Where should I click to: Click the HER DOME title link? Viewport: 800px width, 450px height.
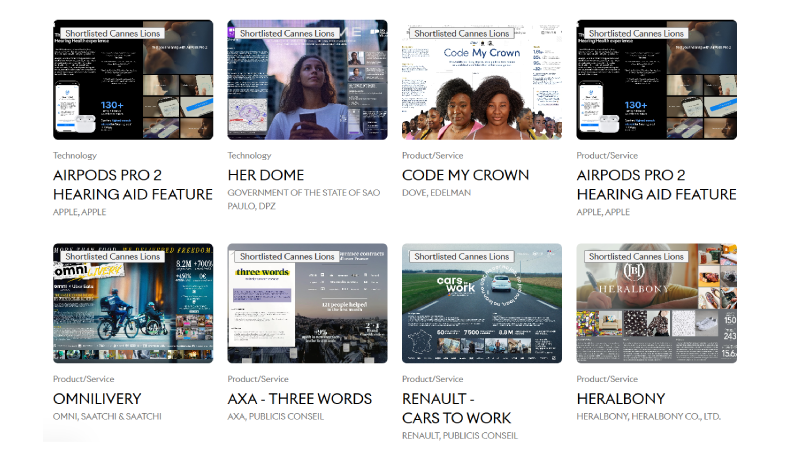tap(266, 175)
